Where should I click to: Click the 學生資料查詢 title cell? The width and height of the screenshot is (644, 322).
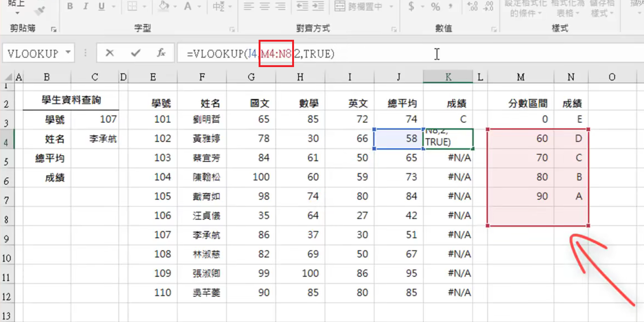tap(71, 100)
